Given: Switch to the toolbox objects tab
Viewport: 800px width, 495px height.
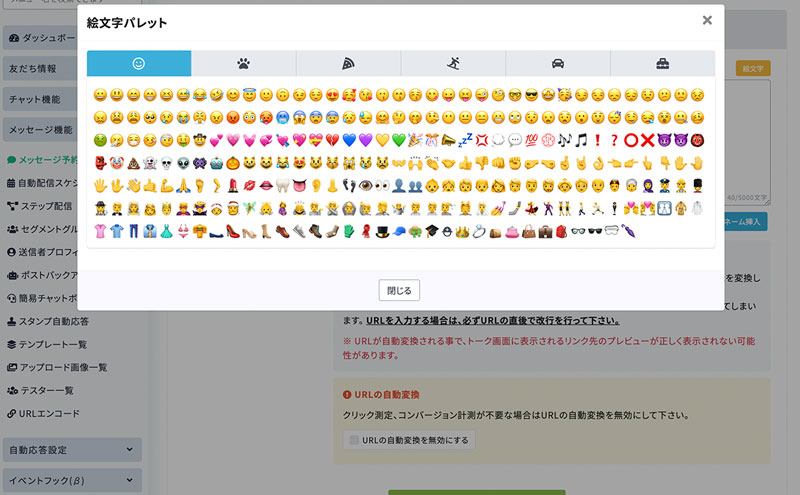Looking at the screenshot, I should (x=663, y=63).
